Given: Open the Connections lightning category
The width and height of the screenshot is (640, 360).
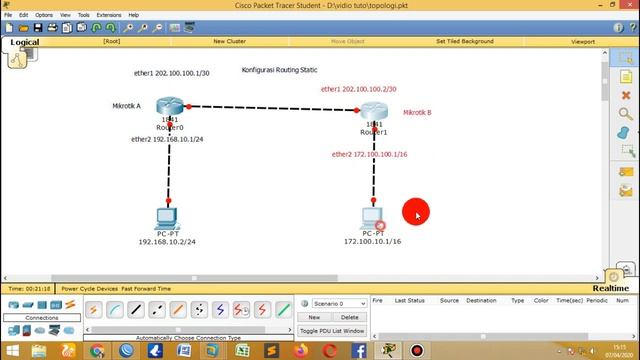Looking at the screenshot, I should (70, 304).
